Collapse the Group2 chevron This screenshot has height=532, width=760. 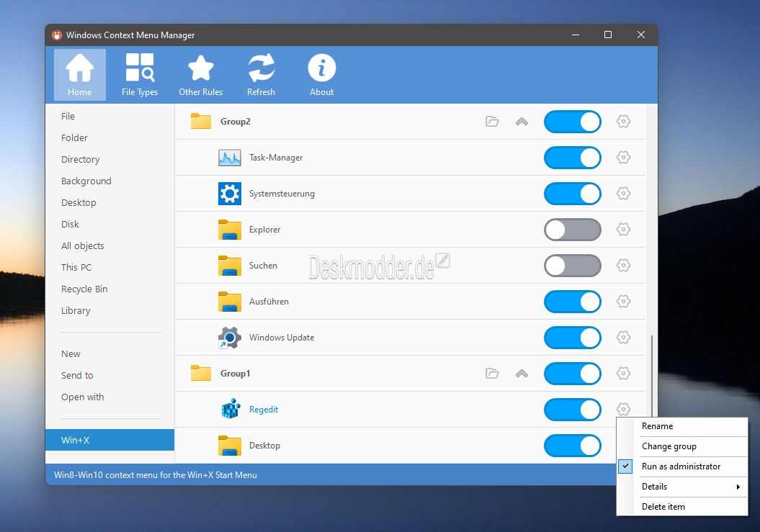click(x=522, y=122)
